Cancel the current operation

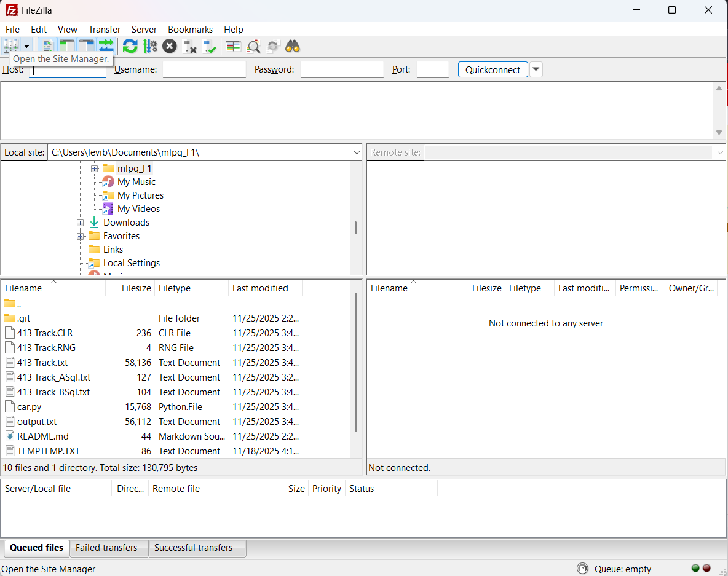tap(170, 45)
